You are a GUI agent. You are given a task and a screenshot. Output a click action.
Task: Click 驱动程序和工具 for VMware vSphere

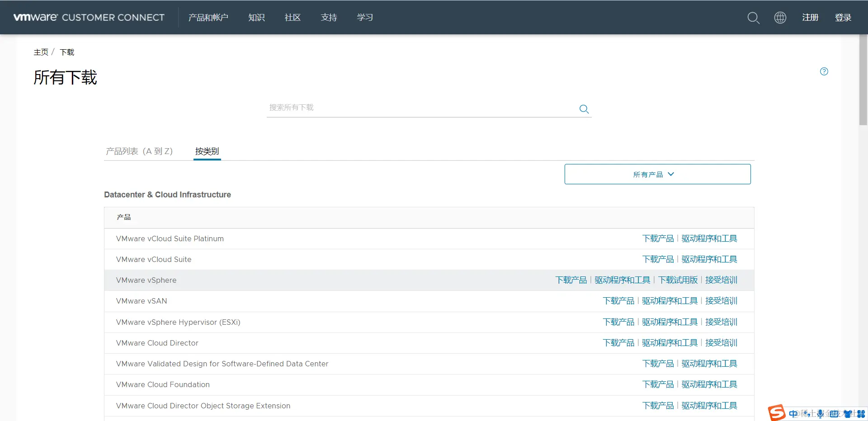[623, 280]
